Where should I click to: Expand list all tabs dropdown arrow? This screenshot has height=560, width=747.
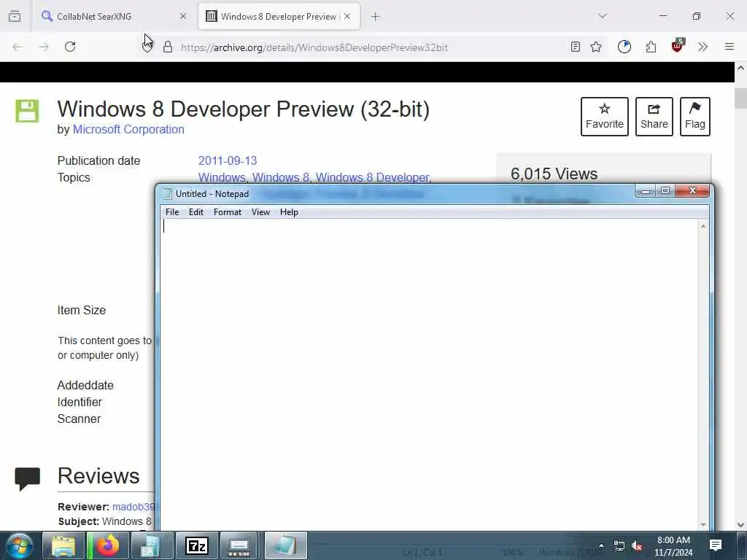click(x=603, y=16)
